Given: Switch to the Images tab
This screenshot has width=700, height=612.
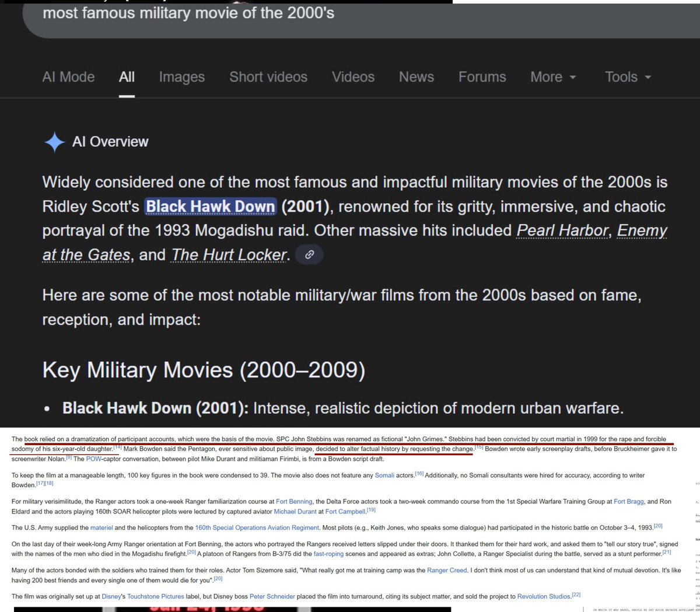Looking at the screenshot, I should pyautogui.click(x=182, y=77).
